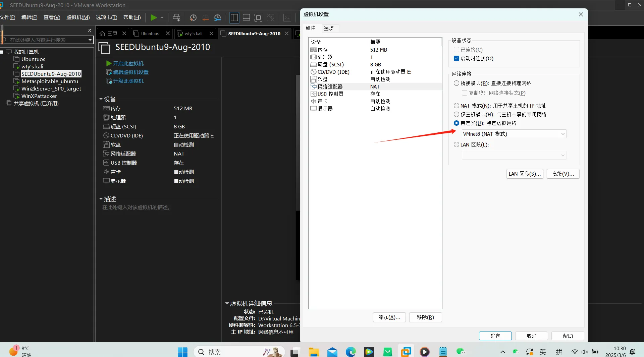Viewport: 644px width, 357px height.
Task: Open VMnet8 (NAT 模式) network dropdown
Action: point(514,134)
